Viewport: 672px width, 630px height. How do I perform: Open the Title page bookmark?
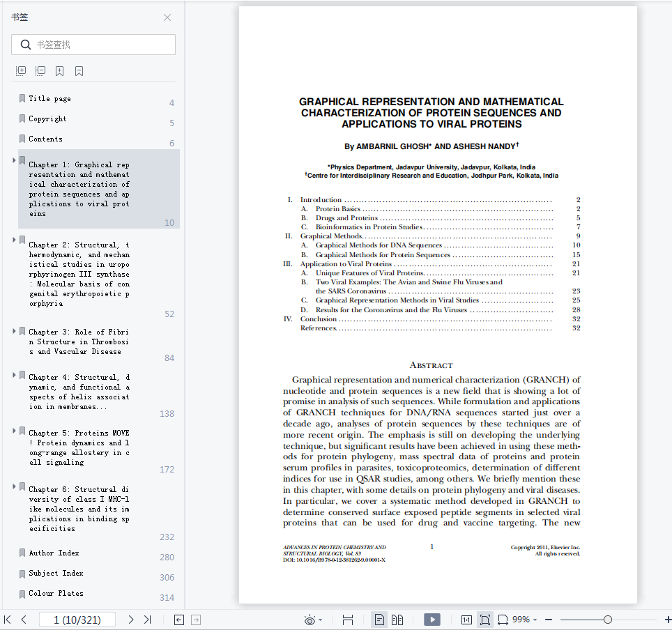pyautogui.click(x=49, y=98)
